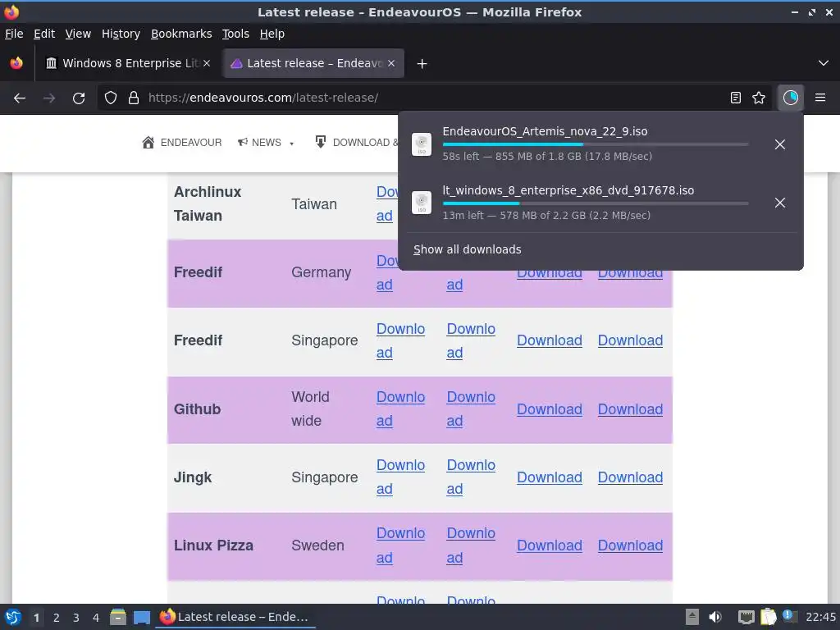
Task: Click third Download link in Linux Pizza row
Action: click(x=549, y=546)
